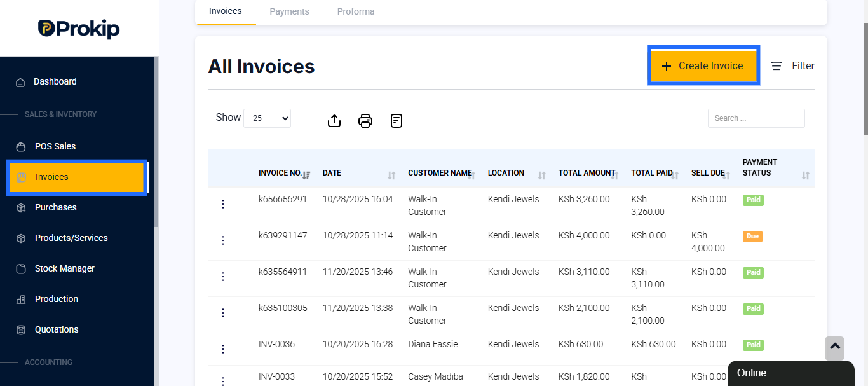Sort by Total Paid column
Image resolution: width=868 pixels, height=386 pixels.
(x=655, y=173)
